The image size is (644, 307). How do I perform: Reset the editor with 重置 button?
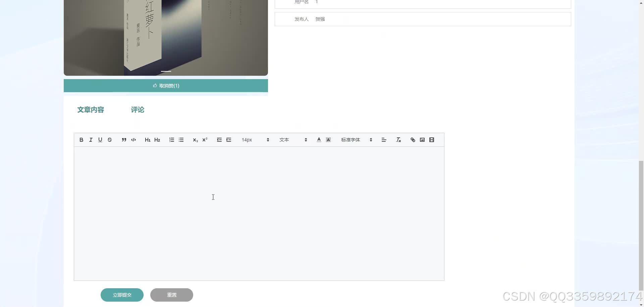(172, 295)
